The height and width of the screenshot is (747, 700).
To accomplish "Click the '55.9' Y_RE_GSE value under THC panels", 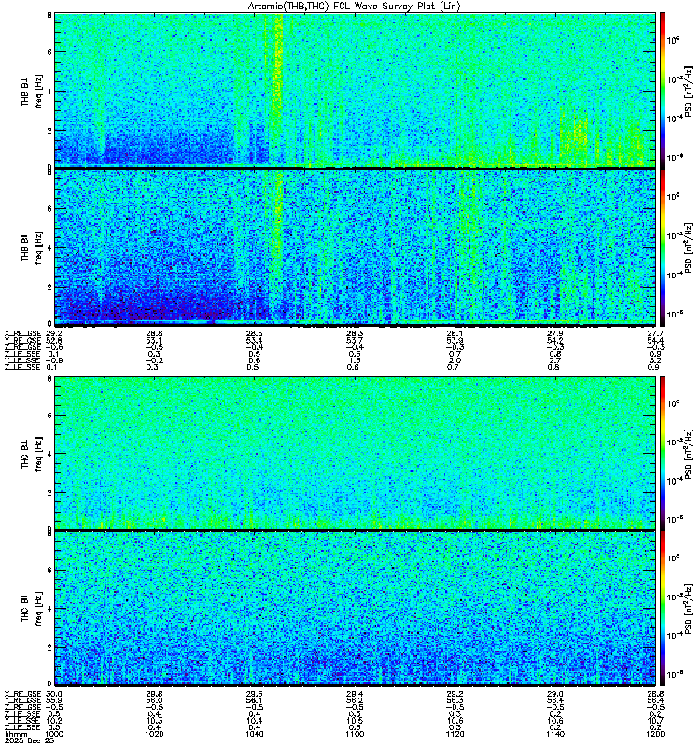I will pyautogui.click(x=54, y=701).
